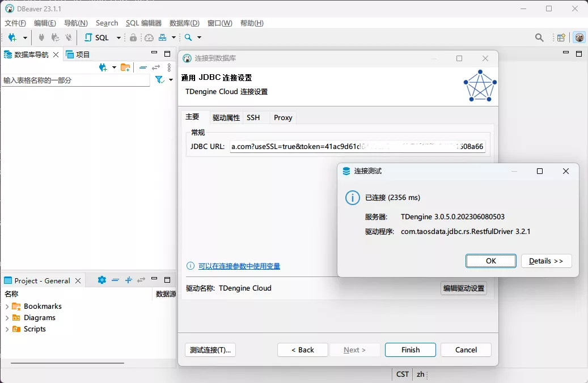Click the new database connection plug icon
Viewport: 588px width, 383px height.
point(12,37)
